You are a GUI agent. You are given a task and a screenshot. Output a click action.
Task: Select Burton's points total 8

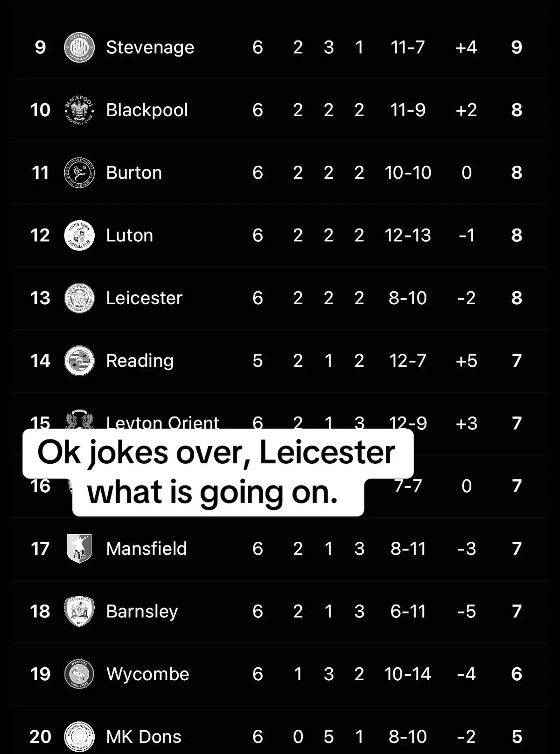(517, 173)
